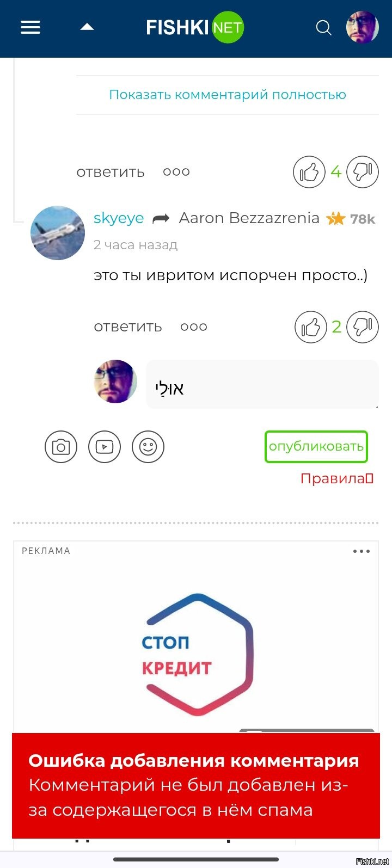Screen dimensions: 392x868
Task: Dislike skyeye's comment thumbs down
Action: coord(363,327)
